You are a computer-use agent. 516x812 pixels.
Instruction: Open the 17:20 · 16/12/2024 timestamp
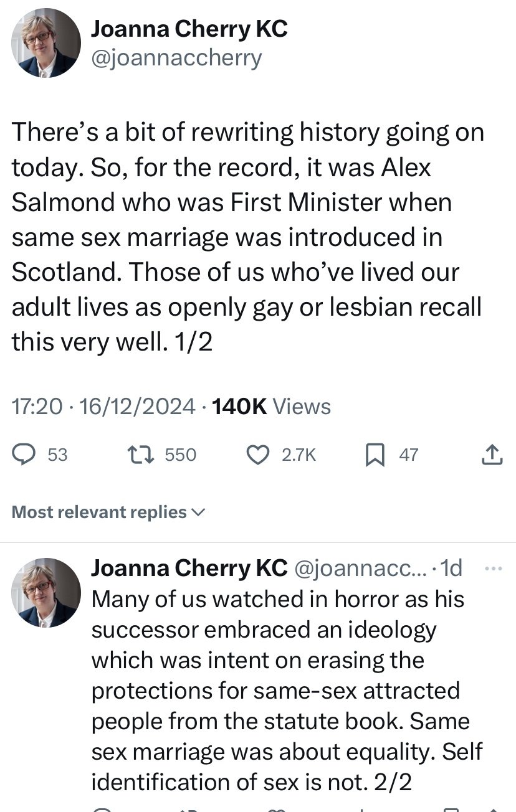pos(103,407)
